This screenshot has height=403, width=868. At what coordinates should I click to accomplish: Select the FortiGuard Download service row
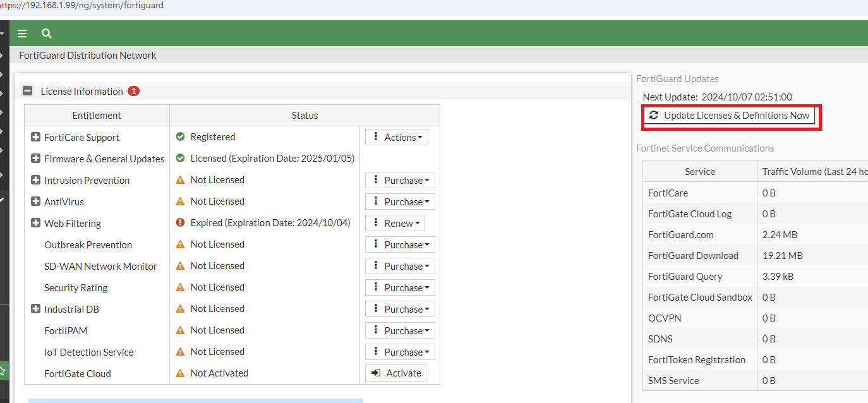click(x=756, y=255)
